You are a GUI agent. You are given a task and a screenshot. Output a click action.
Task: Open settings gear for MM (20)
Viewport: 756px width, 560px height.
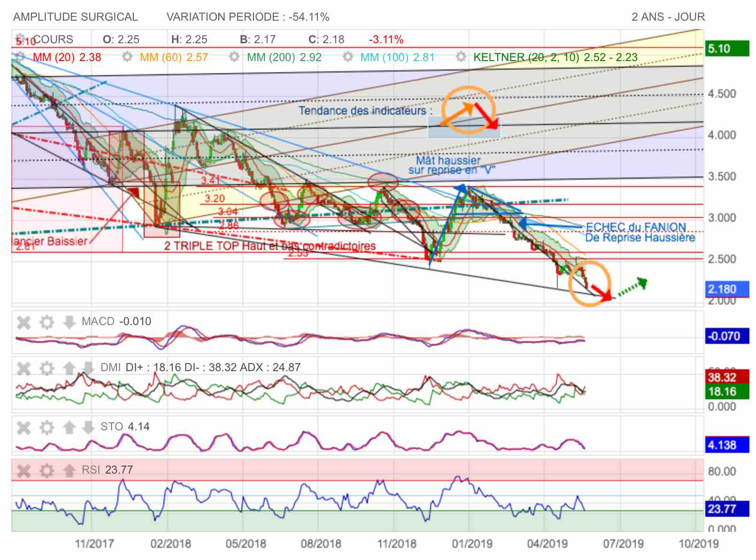click(x=20, y=57)
